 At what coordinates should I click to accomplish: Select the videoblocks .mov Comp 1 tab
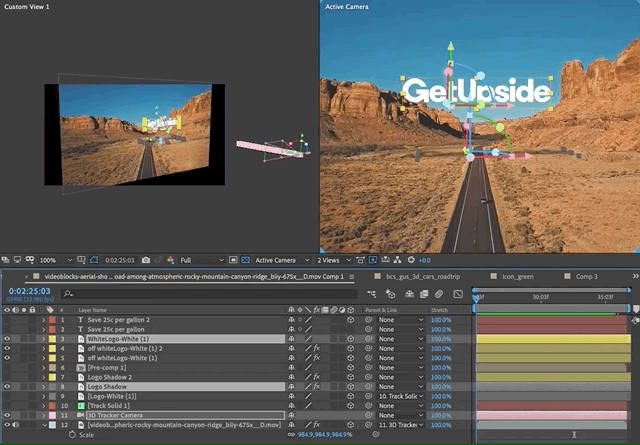point(194,276)
